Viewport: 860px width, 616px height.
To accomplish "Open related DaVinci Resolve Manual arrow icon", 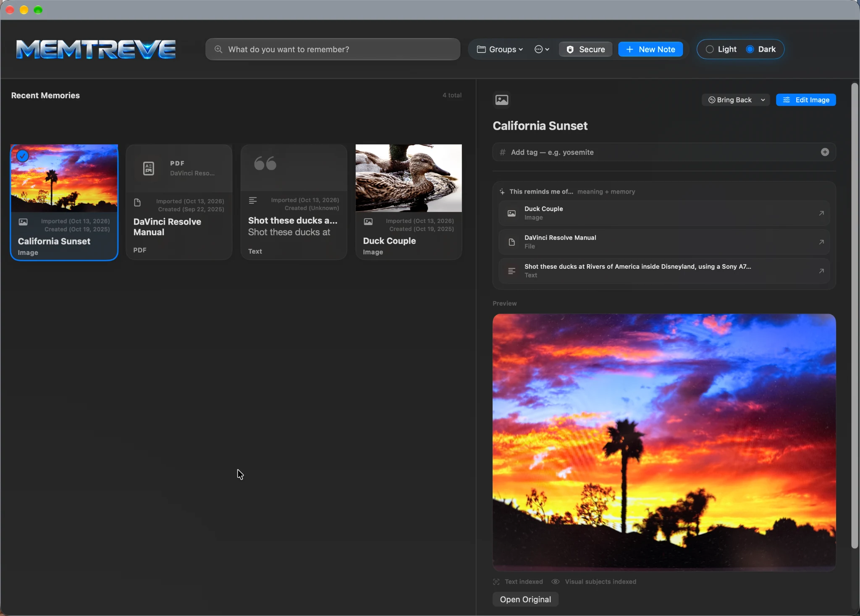I will (821, 242).
